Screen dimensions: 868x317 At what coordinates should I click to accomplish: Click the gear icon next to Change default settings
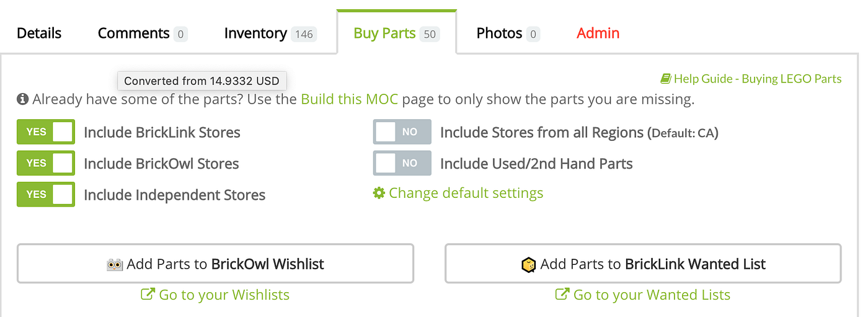tap(379, 193)
